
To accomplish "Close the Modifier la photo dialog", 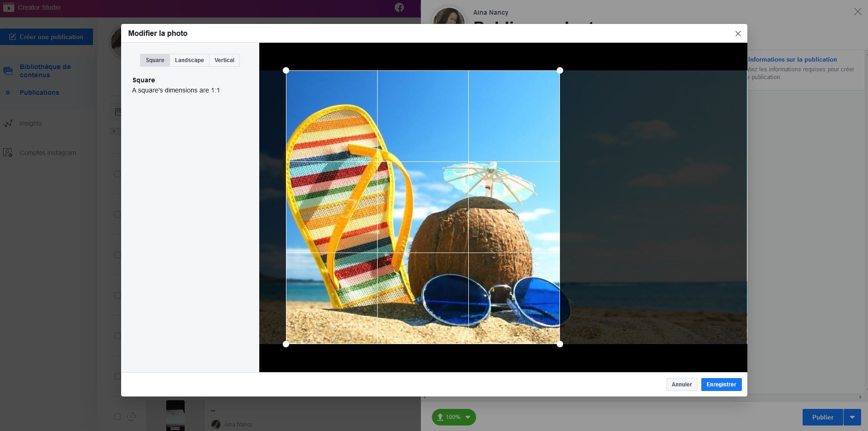I will pyautogui.click(x=738, y=34).
